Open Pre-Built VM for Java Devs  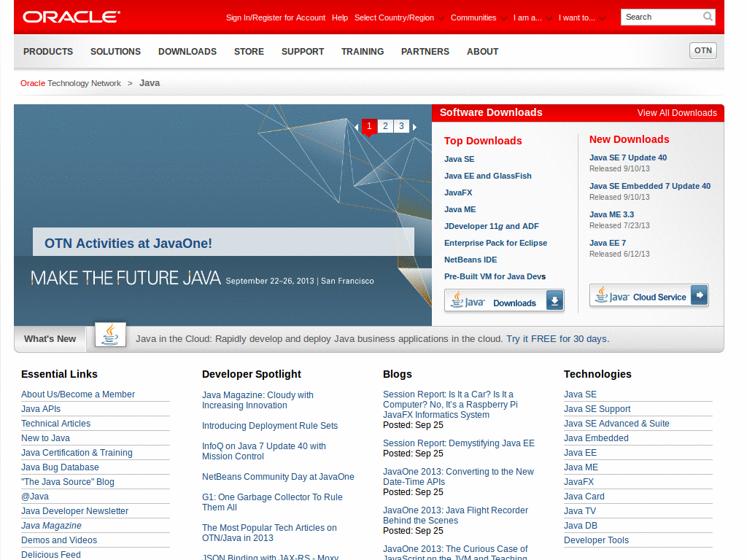pos(495,276)
